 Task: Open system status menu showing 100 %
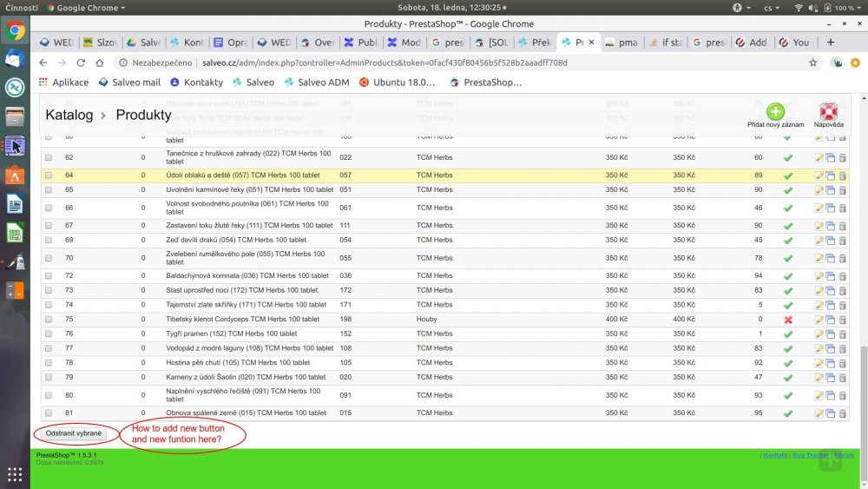(x=826, y=8)
